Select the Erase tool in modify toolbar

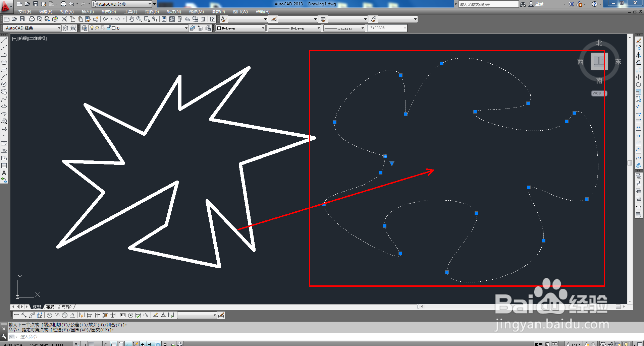coord(639,40)
